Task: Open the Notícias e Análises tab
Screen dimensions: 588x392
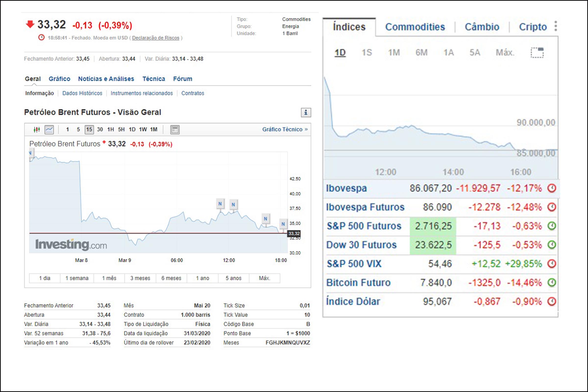Action: [106, 79]
